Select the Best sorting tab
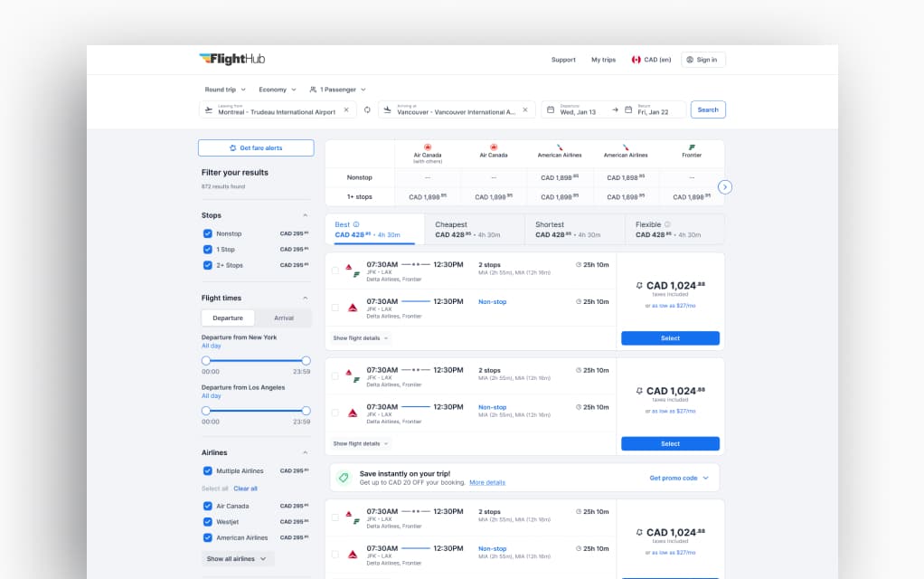Screen dimensions: 924x579 pyautogui.click(x=375, y=230)
